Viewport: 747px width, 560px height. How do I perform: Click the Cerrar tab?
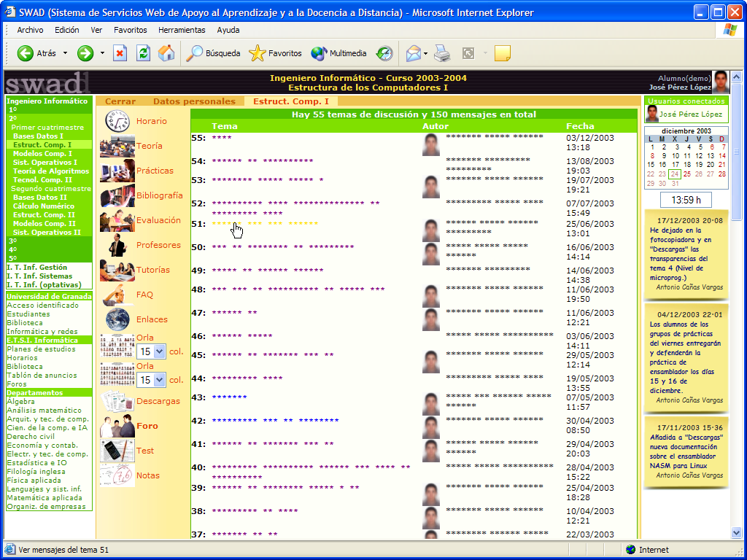pyautogui.click(x=120, y=101)
